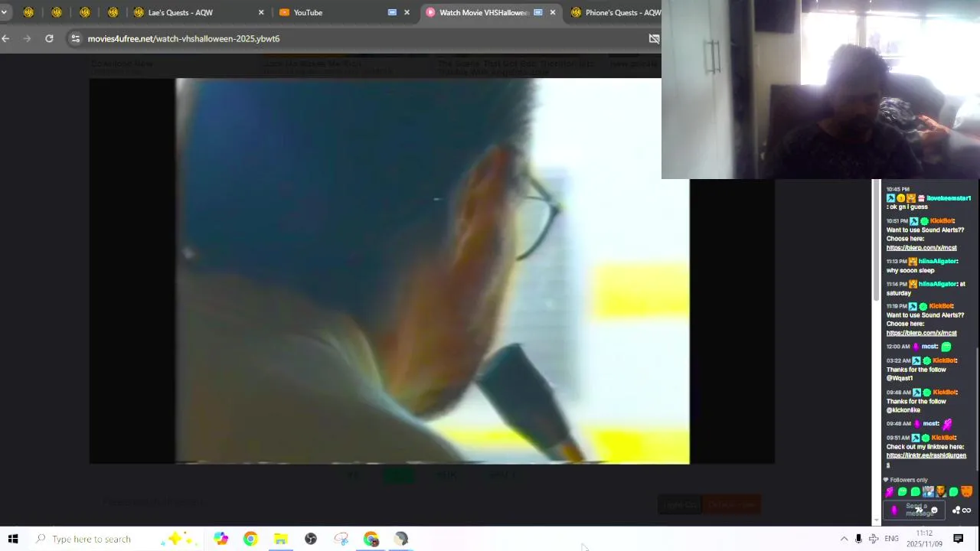Select the fourth pinned AQW tab
Image resolution: width=980 pixels, height=551 pixels.
[x=113, y=12]
